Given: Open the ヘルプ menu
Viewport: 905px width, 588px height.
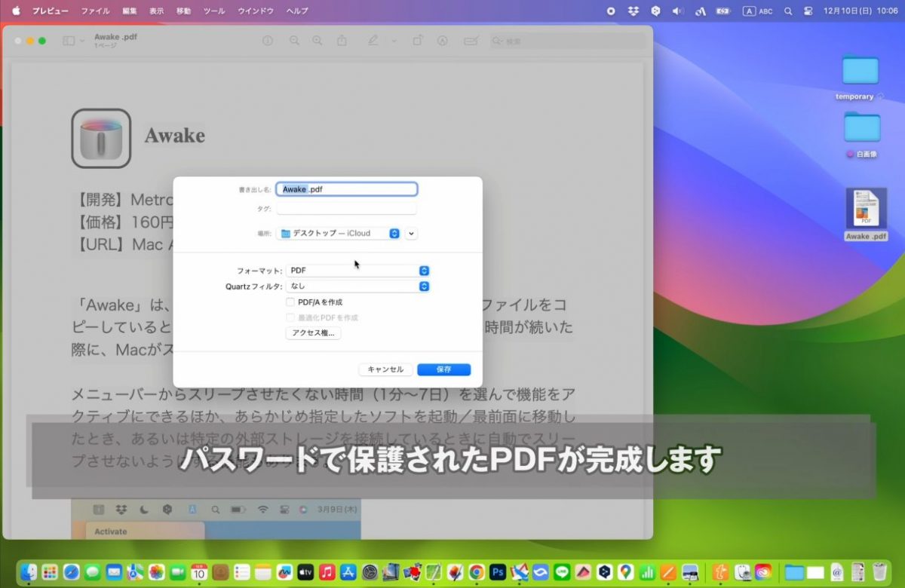Looking at the screenshot, I should point(297,11).
